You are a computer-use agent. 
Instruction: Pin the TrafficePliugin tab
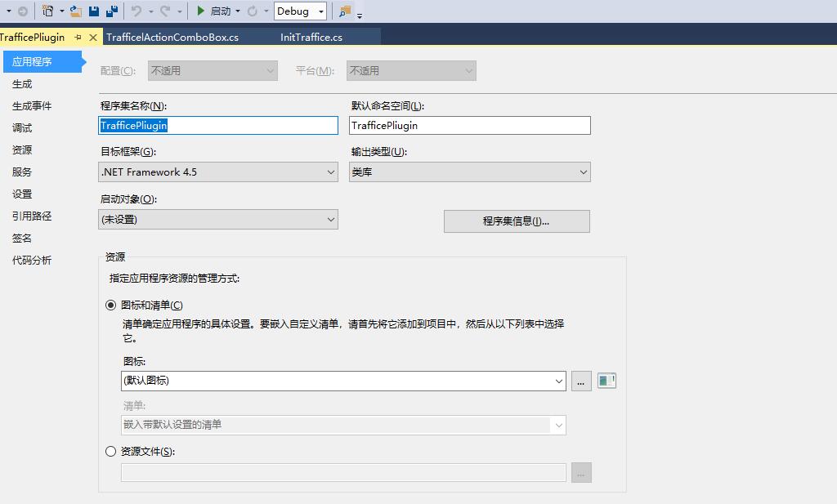click(78, 38)
